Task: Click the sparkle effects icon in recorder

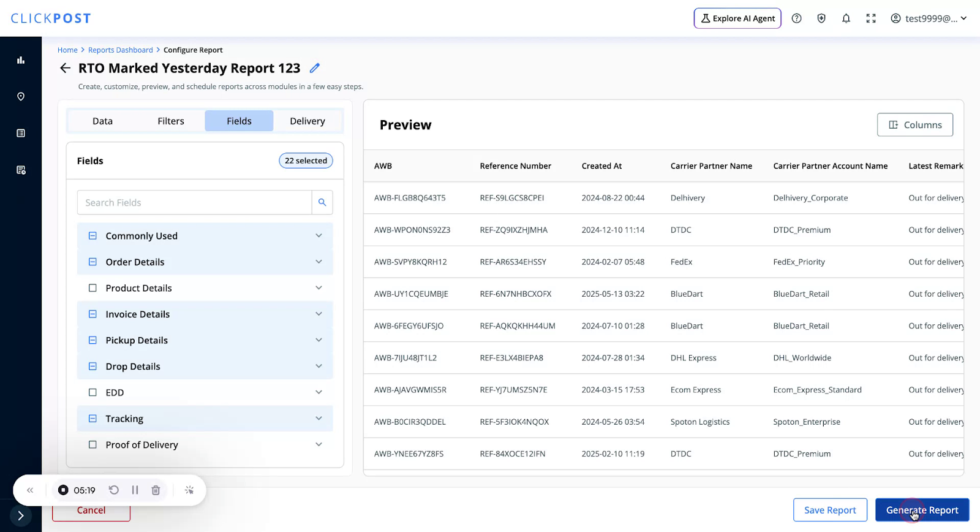Action: [x=189, y=490]
